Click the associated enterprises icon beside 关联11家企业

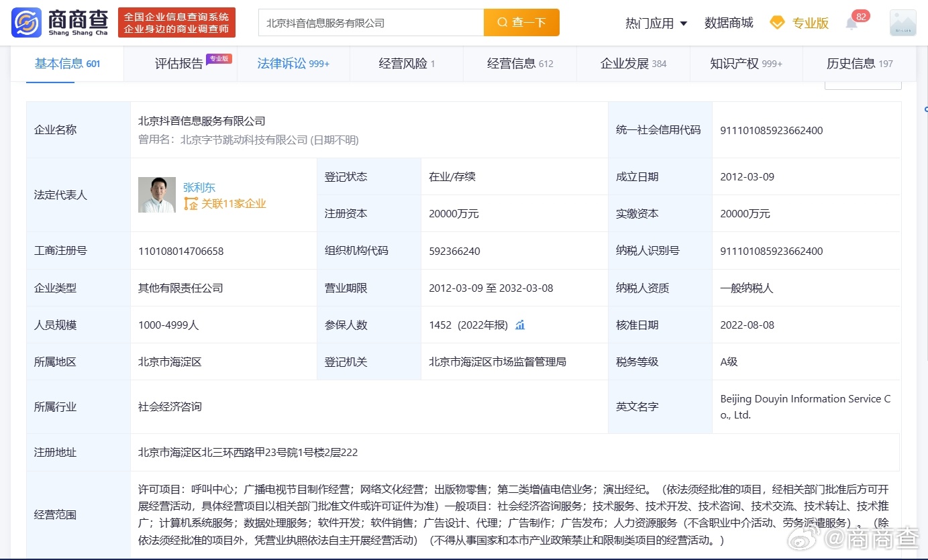click(x=191, y=203)
